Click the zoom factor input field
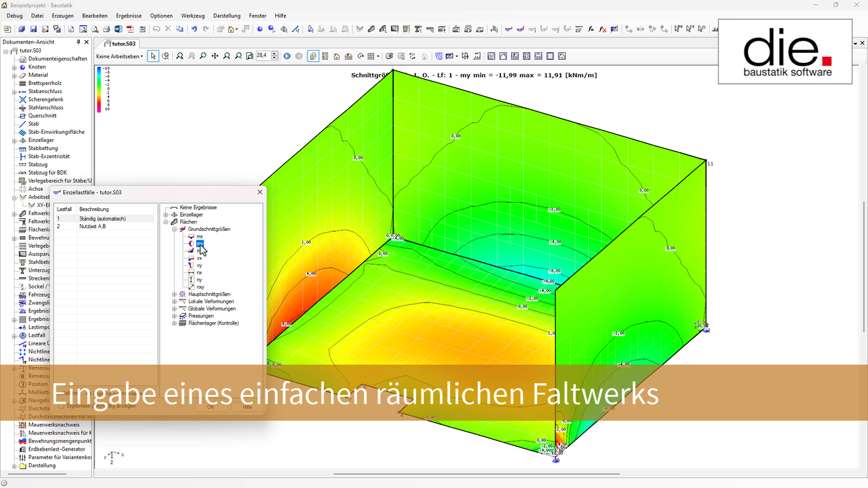868x488 pixels. pyautogui.click(x=263, y=56)
